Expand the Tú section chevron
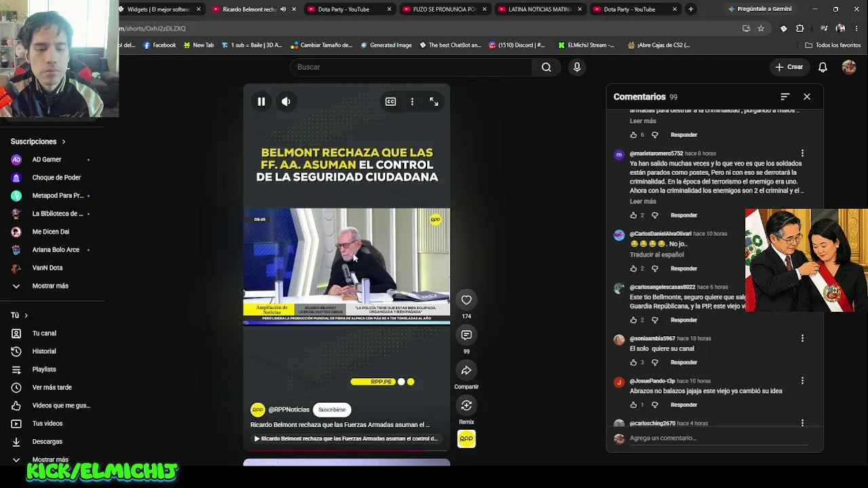The image size is (868, 488). [x=26, y=315]
